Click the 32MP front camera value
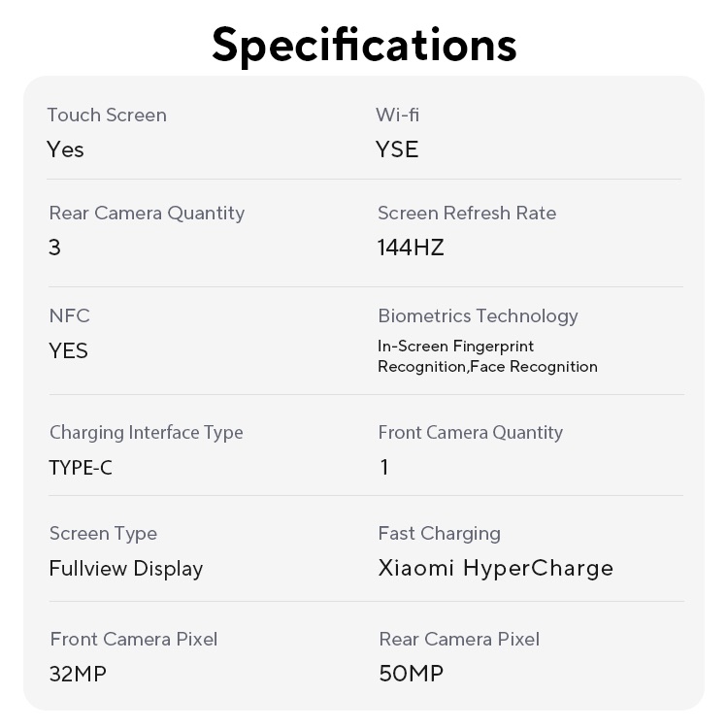 tap(78, 674)
